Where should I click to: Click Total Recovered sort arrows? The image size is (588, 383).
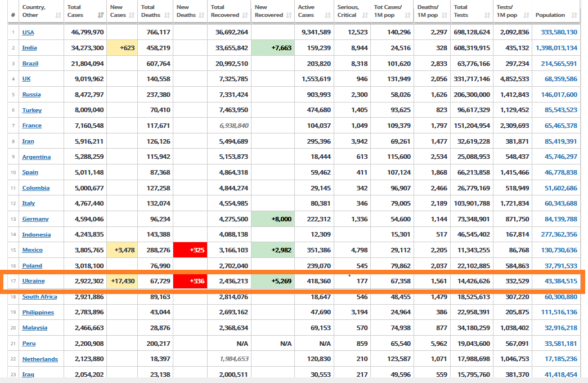245,15
